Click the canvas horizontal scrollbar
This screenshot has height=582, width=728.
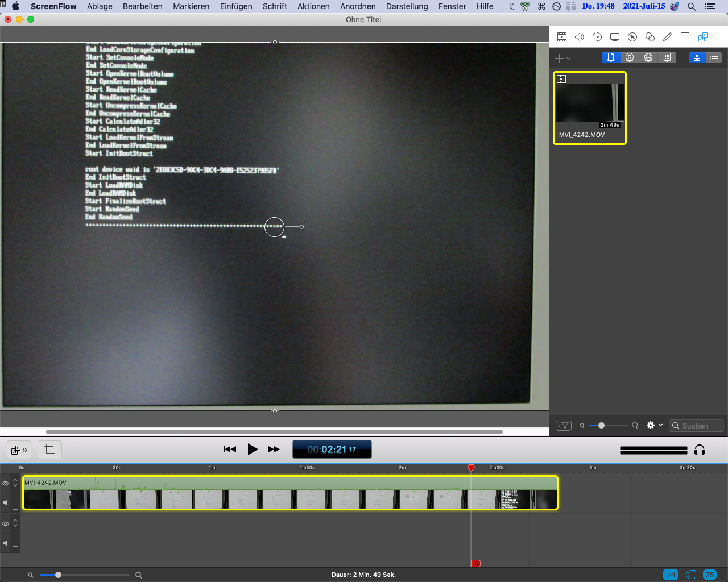[274, 432]
